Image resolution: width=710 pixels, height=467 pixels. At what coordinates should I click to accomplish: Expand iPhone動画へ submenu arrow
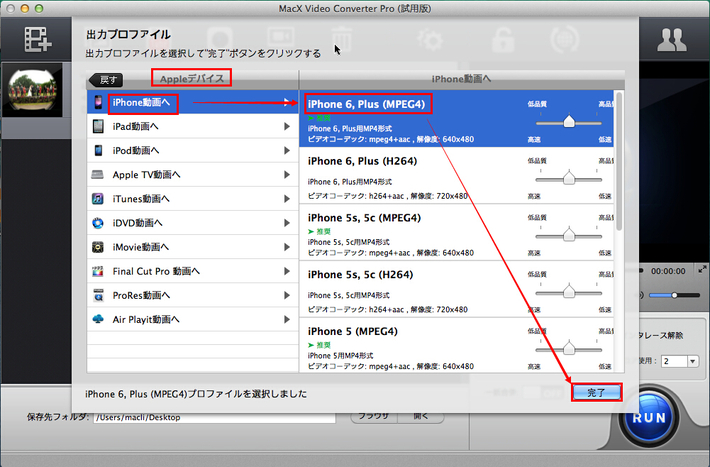click(287, 102)
